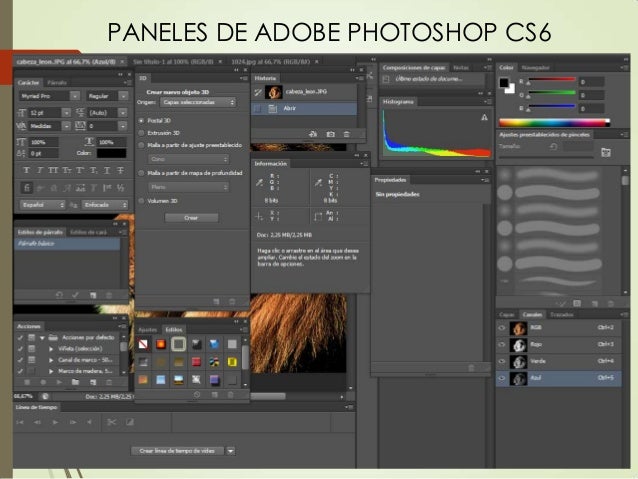Open Regular font style dropdown
This screenshot has width=638, height=479.
coord(123,96)
